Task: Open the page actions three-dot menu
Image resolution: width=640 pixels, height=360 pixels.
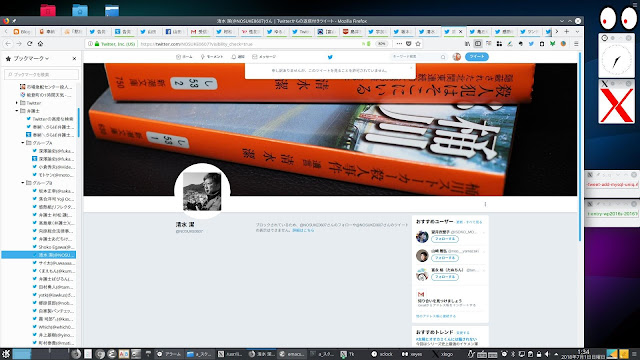Action: pos(399,44)
